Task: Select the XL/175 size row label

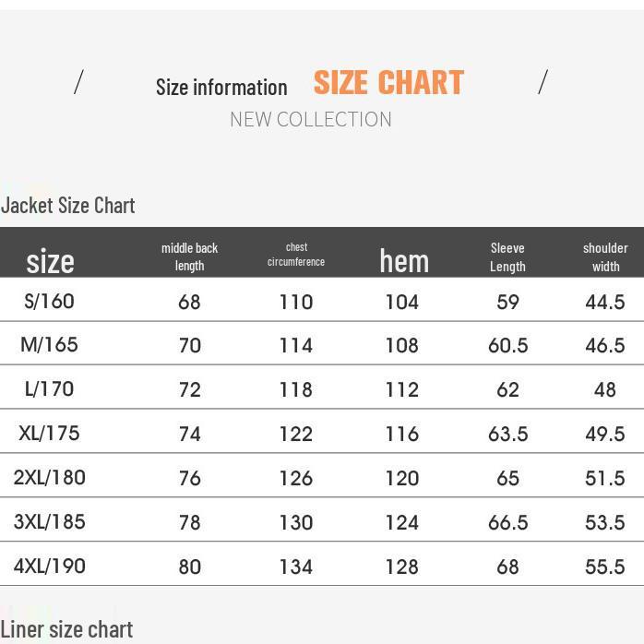Action: [x=50, y=434]
